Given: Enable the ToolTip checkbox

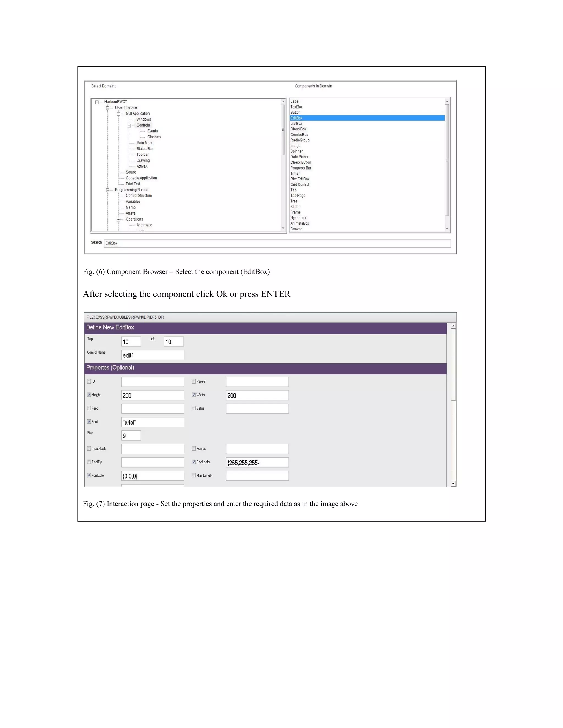Looking at the screenshot, I should 89,462.
